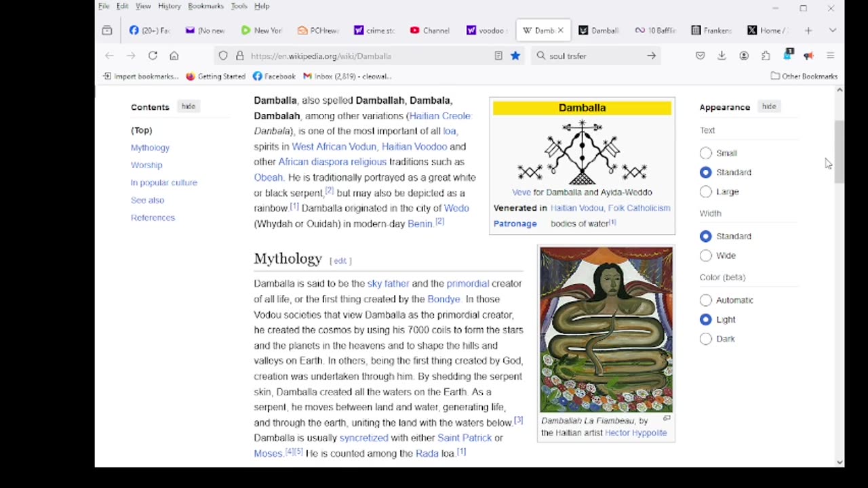The image size is (868, 488).
Task: Select Large text size
Action: point(706,192)
